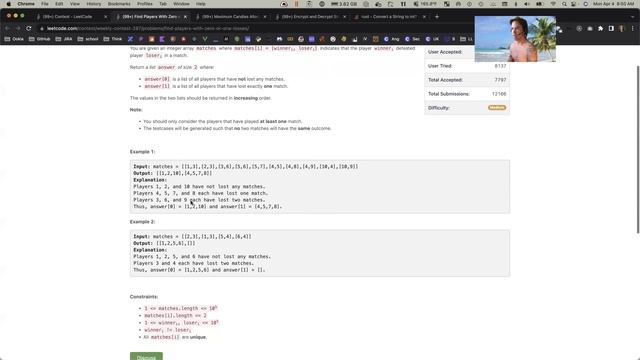Reload the LeetCode page
Screen dimensions: 640x360
pos(29,29)
